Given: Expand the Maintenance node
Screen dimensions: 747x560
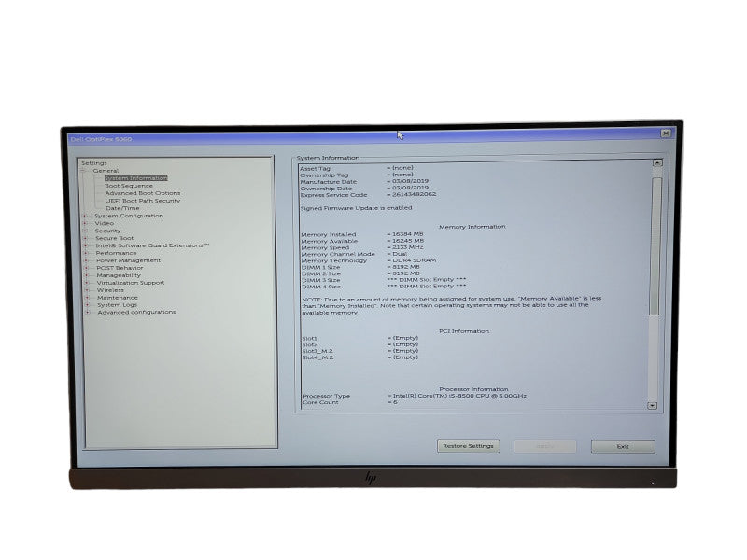Looking at the screenshot, I should [x=87, y=298].
